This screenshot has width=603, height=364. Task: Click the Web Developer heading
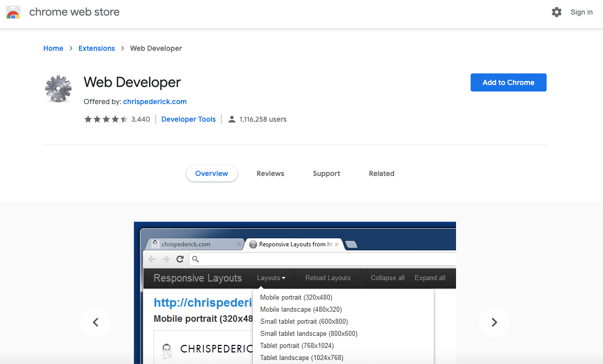[132, 82]
